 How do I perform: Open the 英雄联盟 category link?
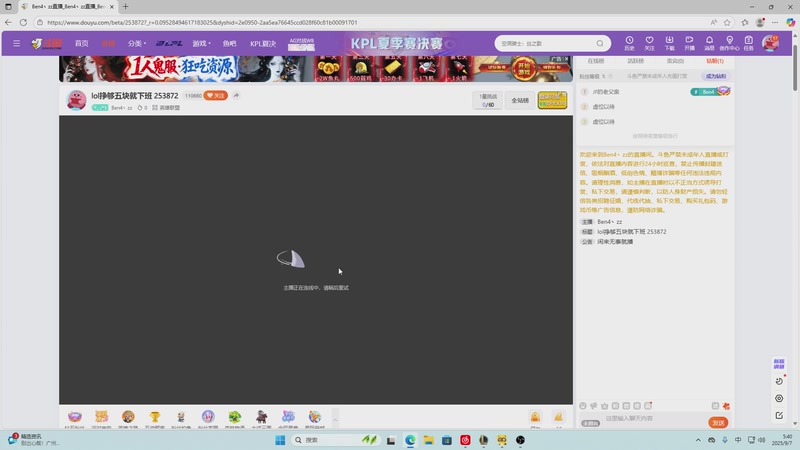[166, 108]
